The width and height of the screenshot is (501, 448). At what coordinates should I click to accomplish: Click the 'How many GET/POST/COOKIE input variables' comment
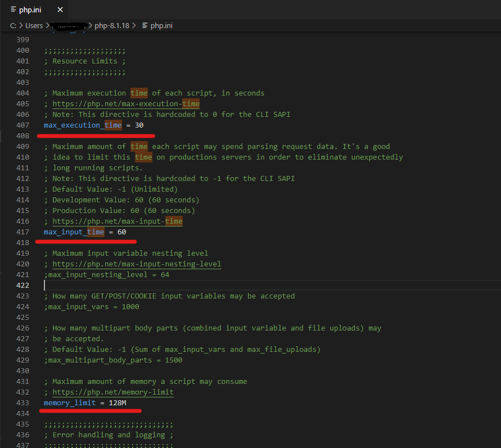click(169, 296)
